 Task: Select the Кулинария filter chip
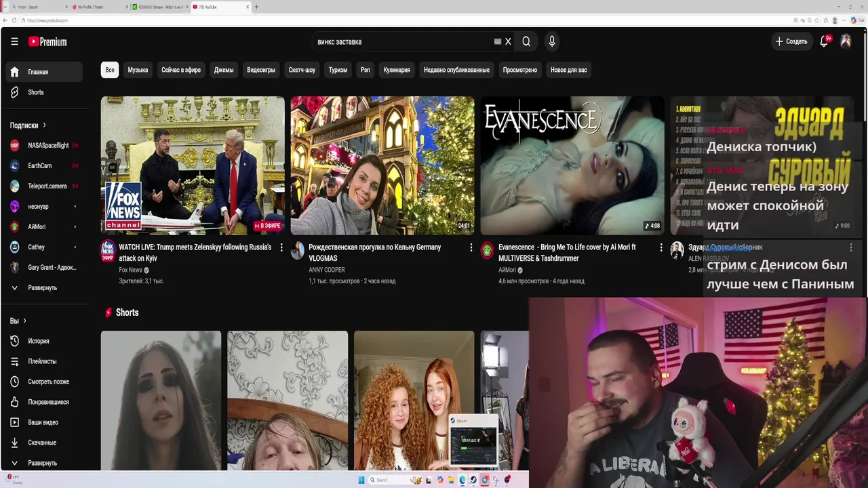point(397,70)
